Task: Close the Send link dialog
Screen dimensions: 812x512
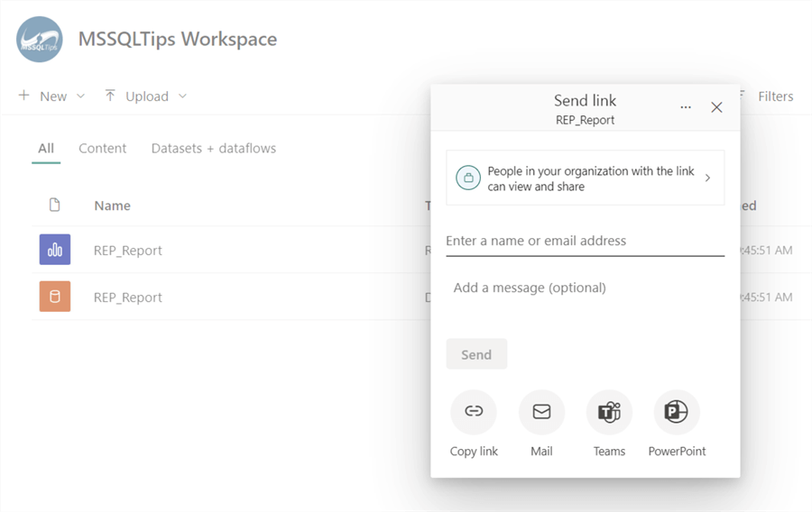Action: click(716, 107)
